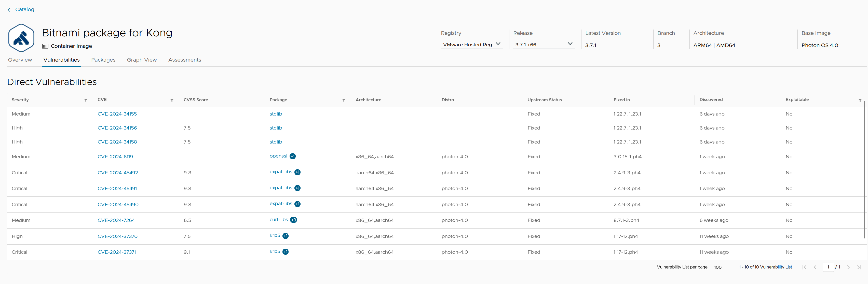Click the Distro column header
868x284 pixels.
(447, 100)
